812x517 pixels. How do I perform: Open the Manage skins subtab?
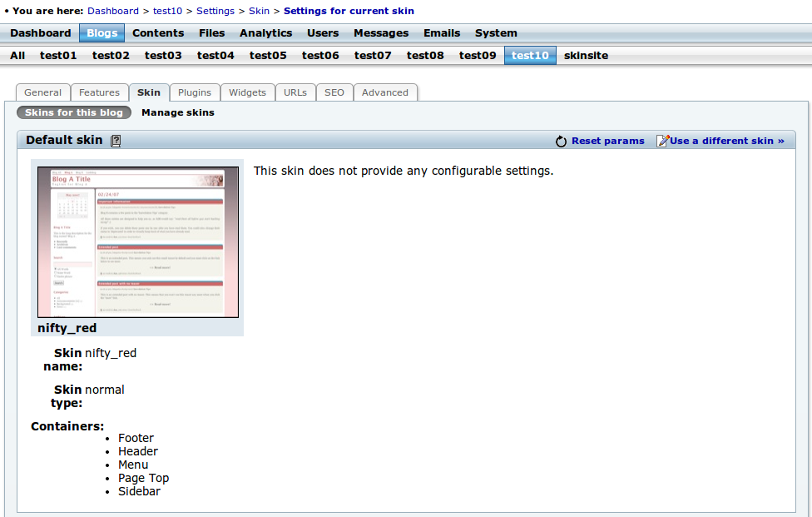(x=178, y=112)
